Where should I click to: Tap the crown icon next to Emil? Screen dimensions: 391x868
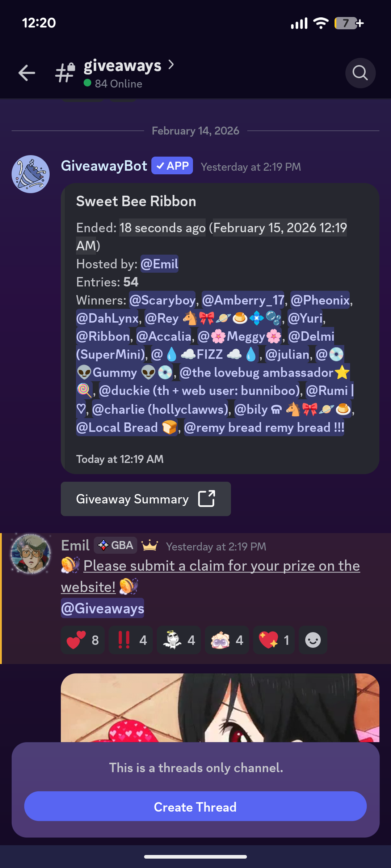[150, 545]
